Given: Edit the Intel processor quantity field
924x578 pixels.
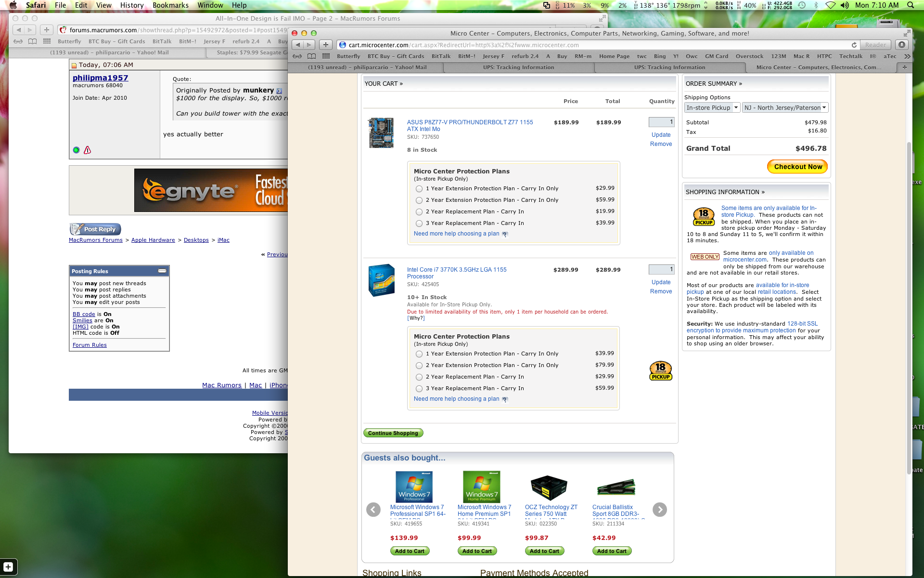Looking at the screenshot, I should 661,270.
